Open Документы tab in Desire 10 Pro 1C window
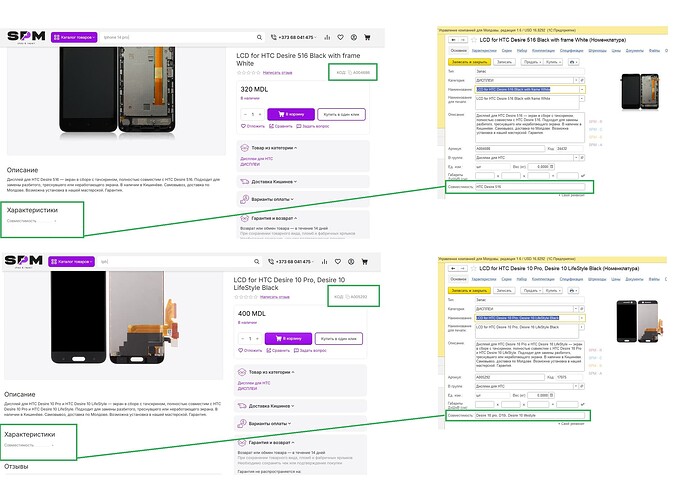 tap(634, 279)
